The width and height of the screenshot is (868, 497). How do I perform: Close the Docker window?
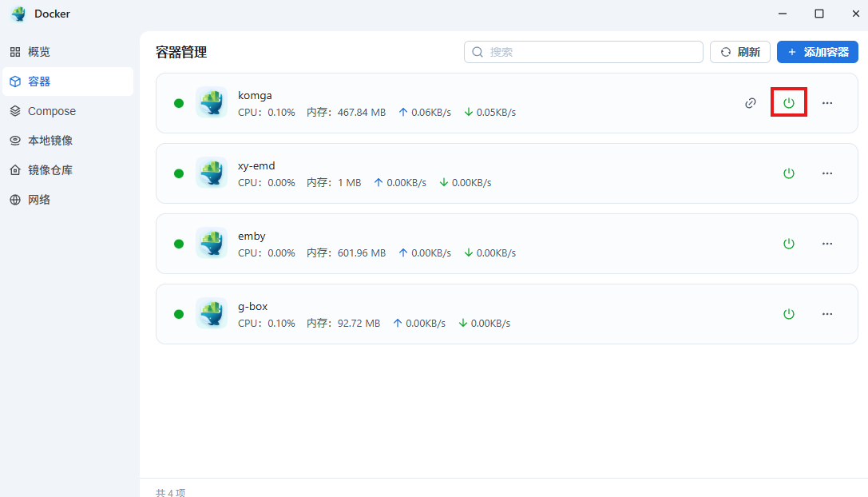pos(855,14)
